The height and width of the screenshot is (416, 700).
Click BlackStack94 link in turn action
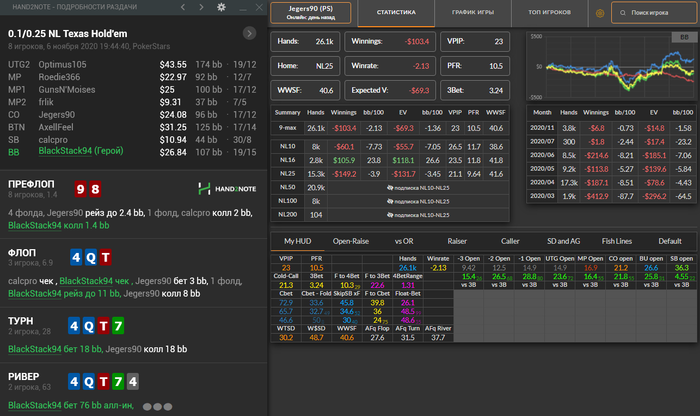point(34,349)
